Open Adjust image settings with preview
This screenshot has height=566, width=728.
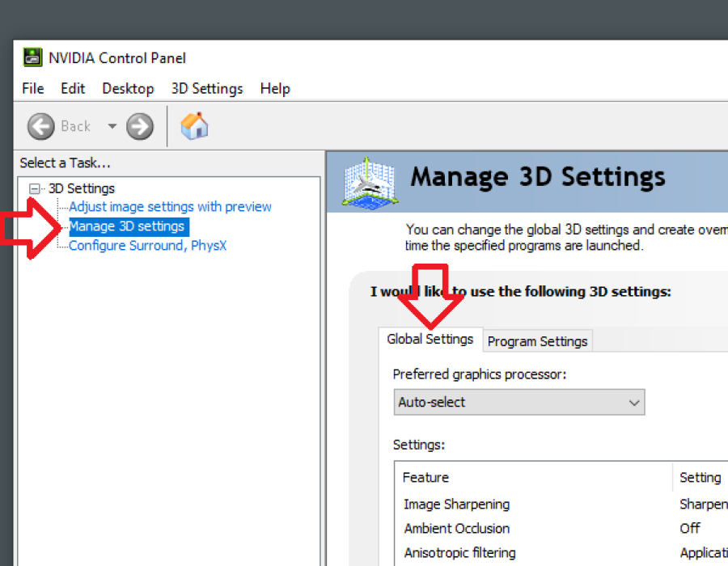tap(170, 206)
